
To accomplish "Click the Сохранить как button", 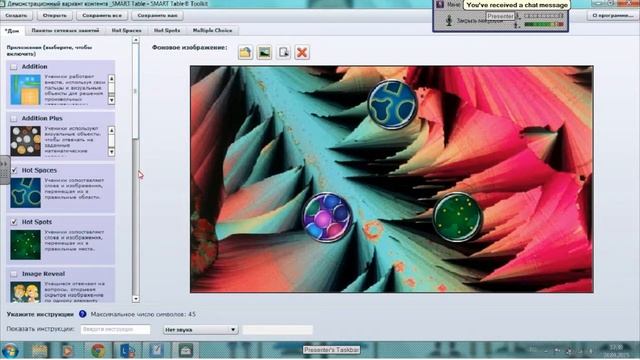I will pos(157,16).
